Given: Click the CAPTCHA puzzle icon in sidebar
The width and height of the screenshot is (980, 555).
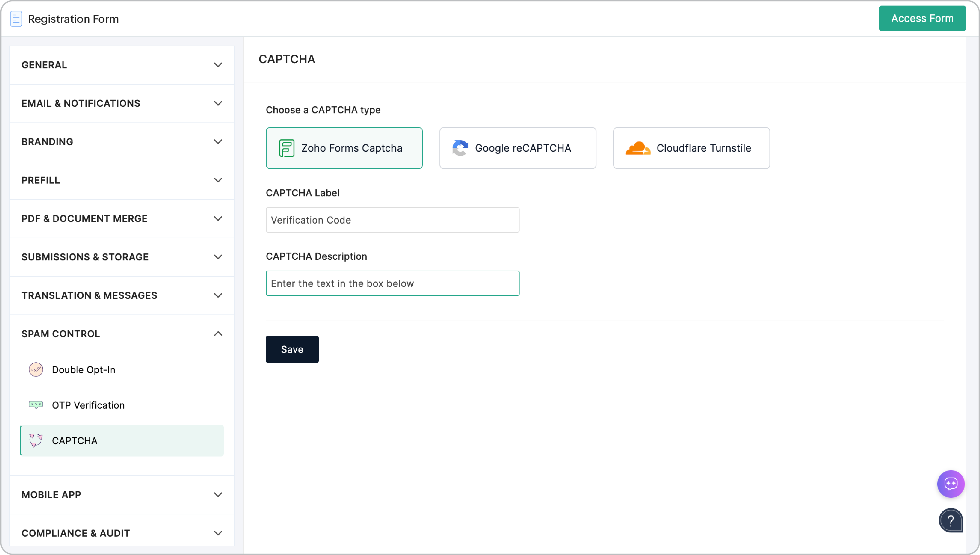Looking at the screenshot, I should click(x=36, y=441).
